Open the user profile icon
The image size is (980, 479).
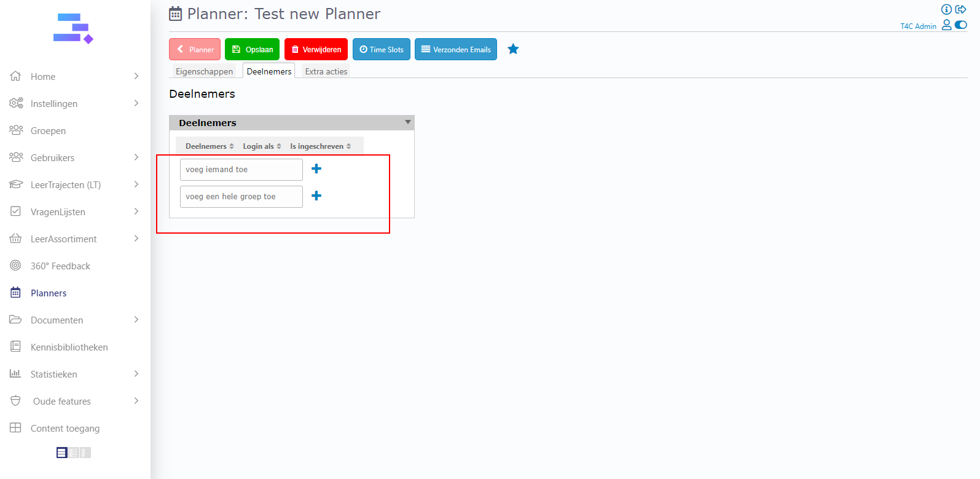tap(946, 25)
